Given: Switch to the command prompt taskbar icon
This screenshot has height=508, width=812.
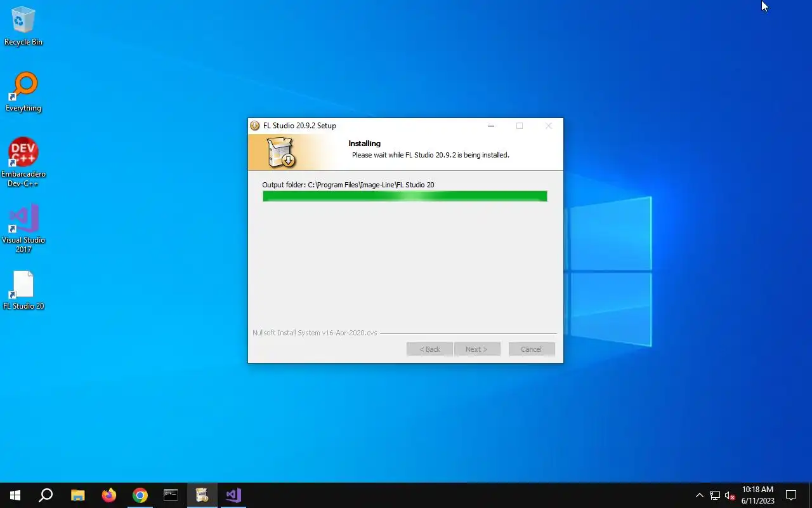Looking at the screenshot, I should click(171, 495).
